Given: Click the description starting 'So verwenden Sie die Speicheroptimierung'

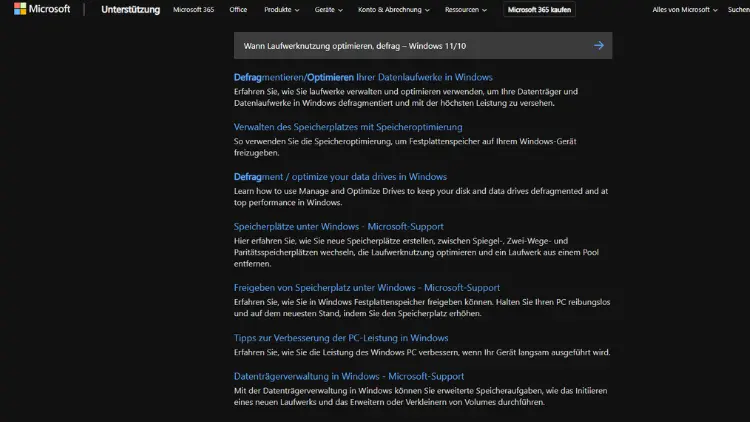Looking at the screenshot, I should (405, 147).
